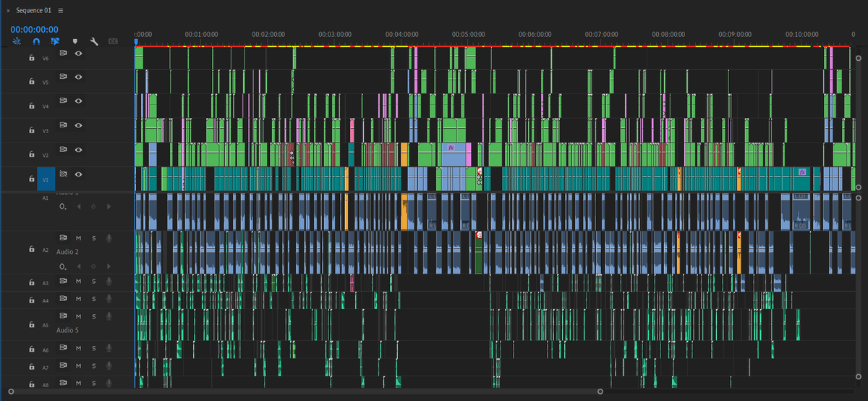Toggle lock on track V1
Image resolution: width=868 pixels, height=401 pixels.
point(32,179)
